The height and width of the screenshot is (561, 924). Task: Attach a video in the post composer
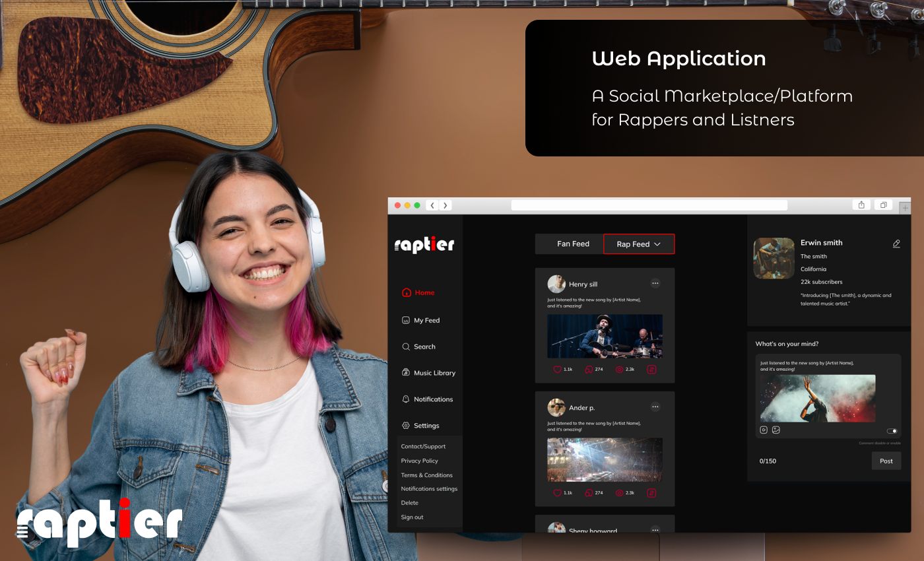[x=764, y=430]
